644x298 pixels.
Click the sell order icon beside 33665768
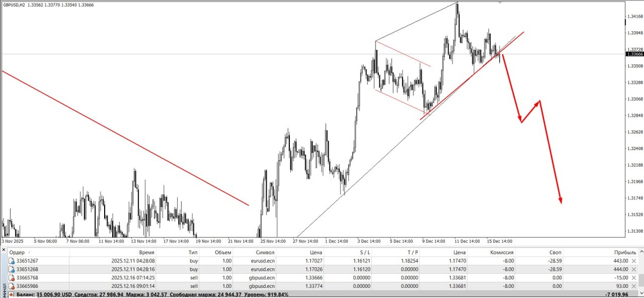(x=12, y=278)
